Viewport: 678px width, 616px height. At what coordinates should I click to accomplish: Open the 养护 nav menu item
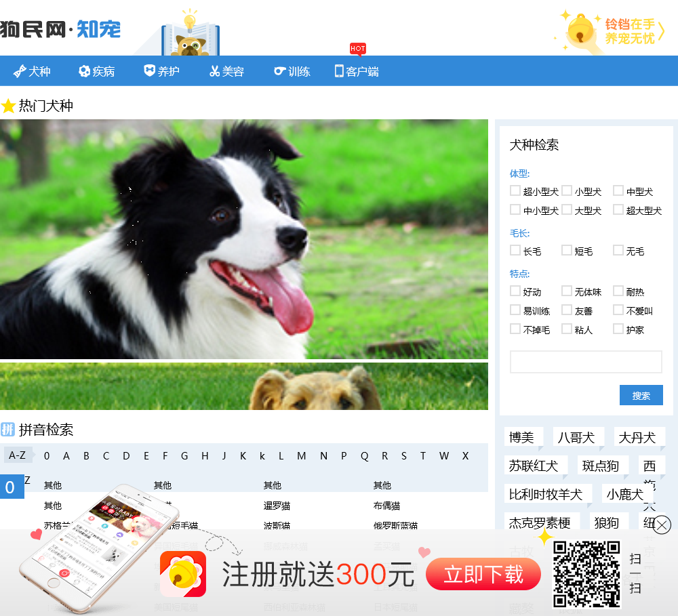pyautogui.click(x=161, y=71)
